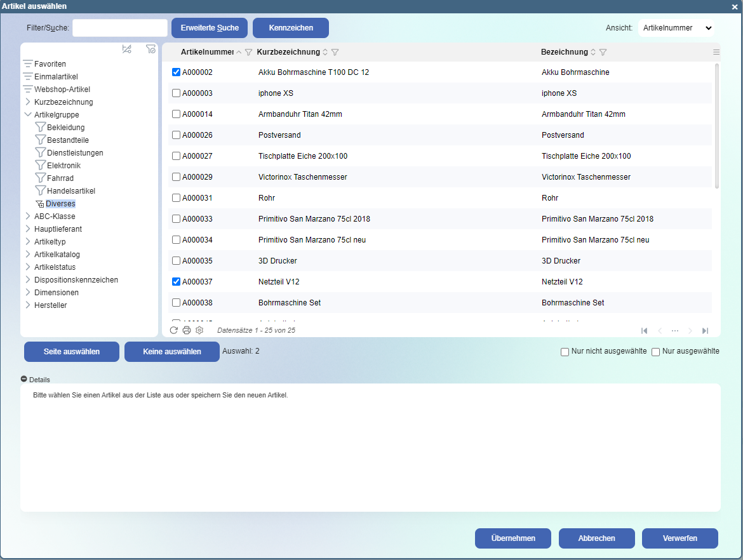Click the filter icon next to Bezeichnung
This screenshot has height=560, width=743.
click(x=603, y=52)
